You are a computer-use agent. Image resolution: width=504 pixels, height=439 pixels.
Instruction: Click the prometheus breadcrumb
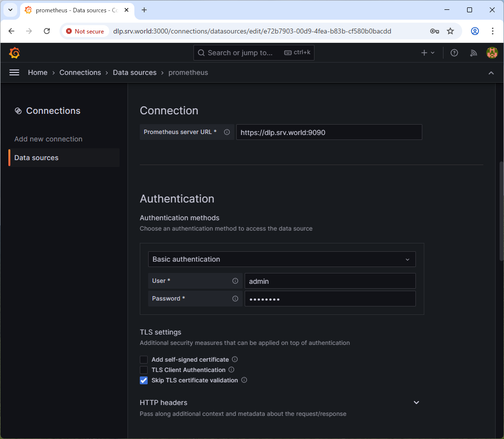188,73
